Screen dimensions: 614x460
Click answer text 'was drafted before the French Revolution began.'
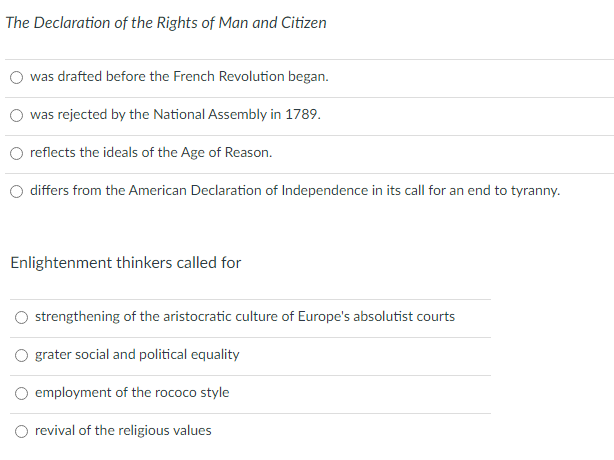(x=179, y=76)
